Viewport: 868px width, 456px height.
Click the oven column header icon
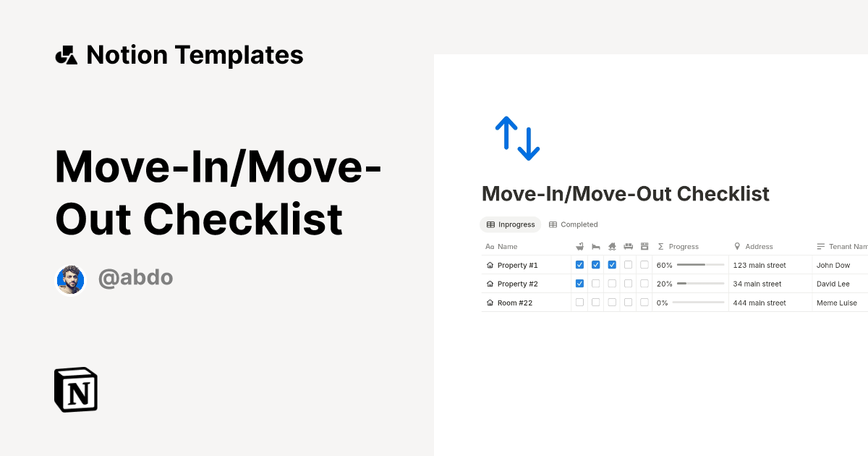coord(644,246)
